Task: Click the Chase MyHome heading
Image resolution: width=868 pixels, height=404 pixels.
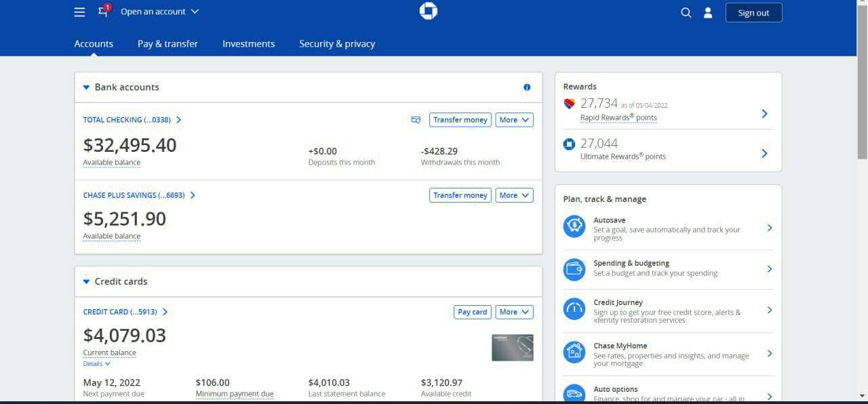Action: pos(620,346)
